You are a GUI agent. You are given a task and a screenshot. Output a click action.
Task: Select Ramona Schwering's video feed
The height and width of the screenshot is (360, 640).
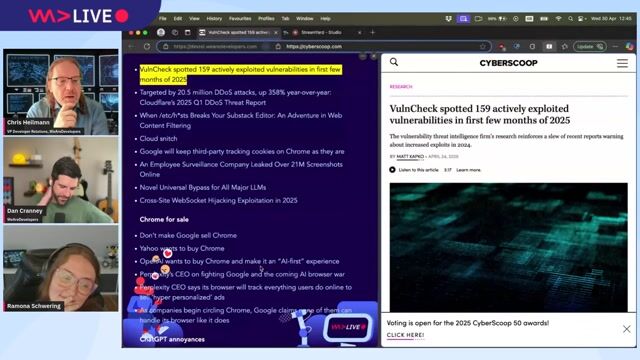pos(61,268)
